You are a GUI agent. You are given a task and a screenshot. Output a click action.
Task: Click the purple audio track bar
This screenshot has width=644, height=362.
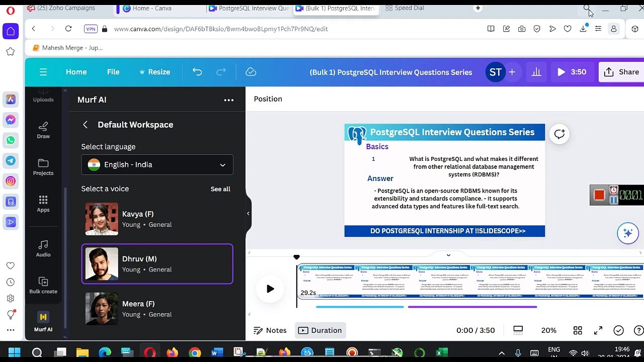tap(472, 307)
